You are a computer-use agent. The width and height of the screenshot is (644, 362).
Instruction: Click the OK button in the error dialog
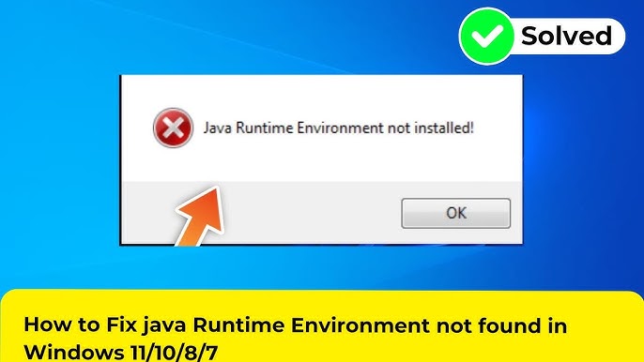pos(456,213)
